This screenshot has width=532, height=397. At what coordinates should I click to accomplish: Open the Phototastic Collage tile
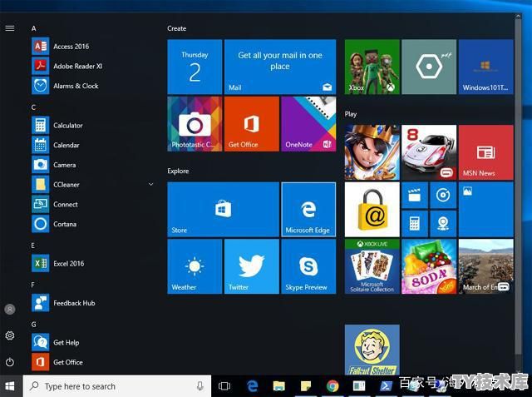coord(195,124)
